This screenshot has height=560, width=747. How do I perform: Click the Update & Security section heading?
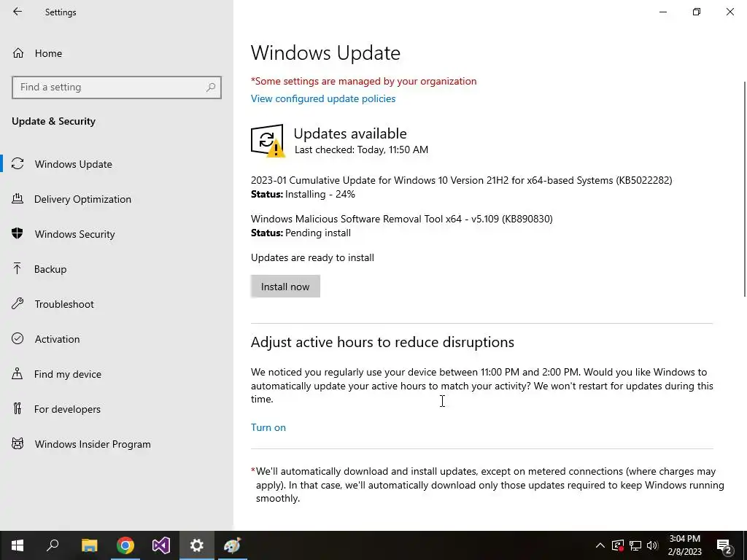[x=53, y=122]
